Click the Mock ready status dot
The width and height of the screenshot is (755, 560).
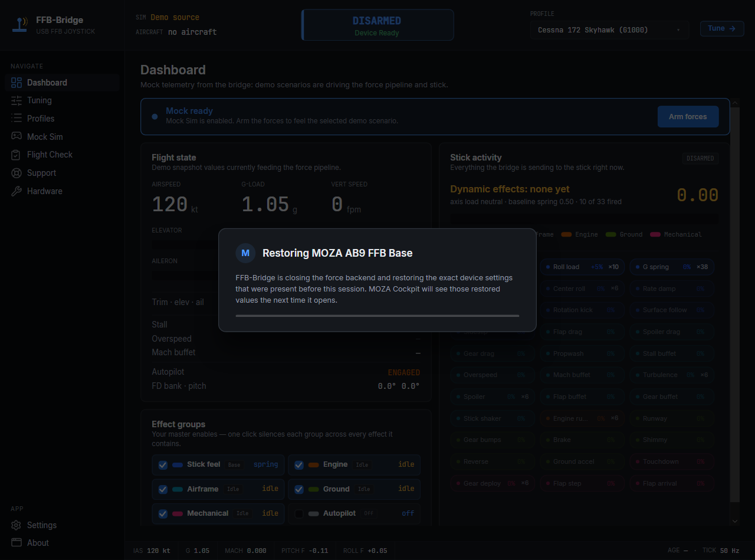point(155,117)
